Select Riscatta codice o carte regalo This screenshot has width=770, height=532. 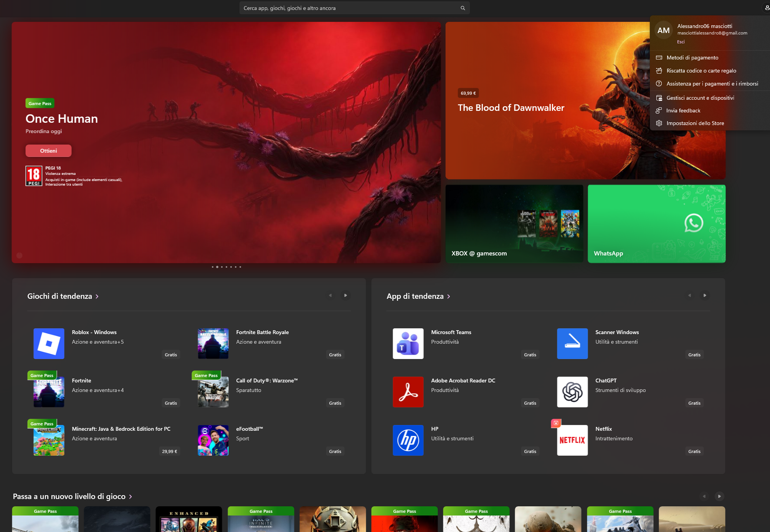(710, 71)
